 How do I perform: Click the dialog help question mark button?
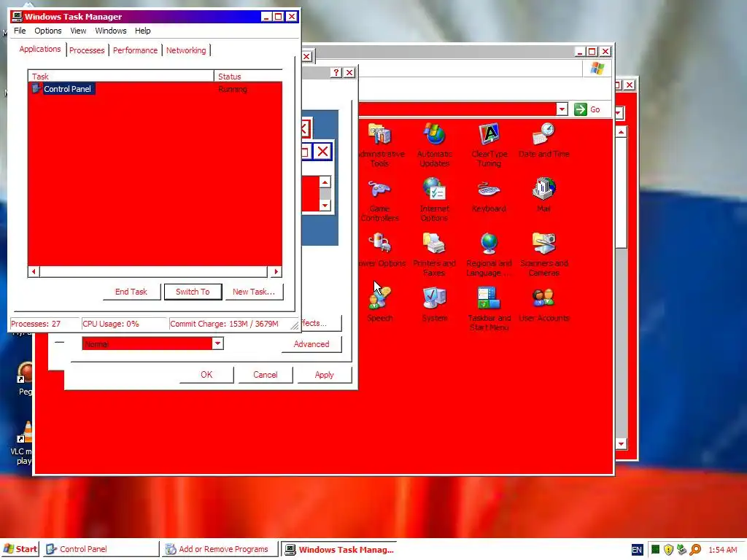pyautogui.click(x=336, y=72)
